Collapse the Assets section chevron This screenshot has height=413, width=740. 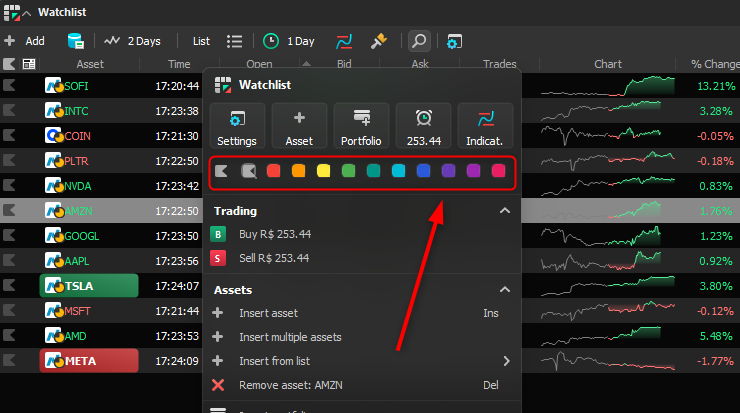coord(505,289)
